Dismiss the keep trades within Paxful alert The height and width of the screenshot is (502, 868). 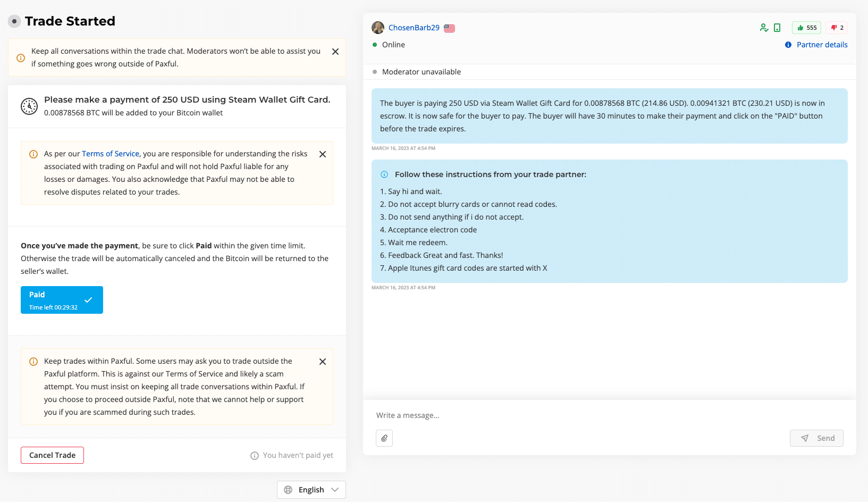pyautogui.click(x=323, y=362)
